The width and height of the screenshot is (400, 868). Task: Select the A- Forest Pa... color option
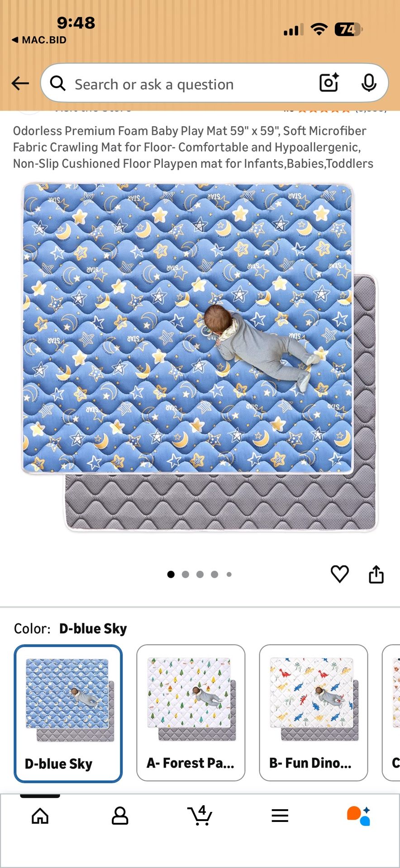(x=191, y=713)
